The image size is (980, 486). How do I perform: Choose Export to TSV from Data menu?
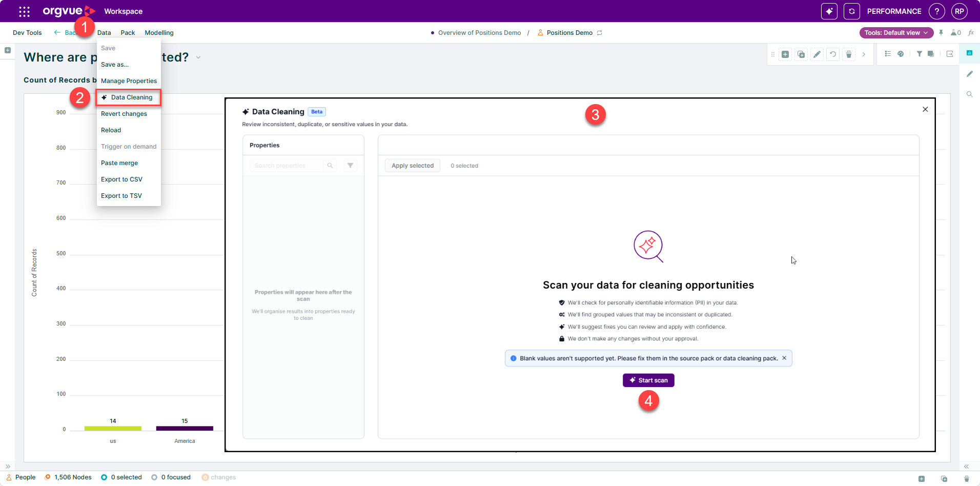129,196
